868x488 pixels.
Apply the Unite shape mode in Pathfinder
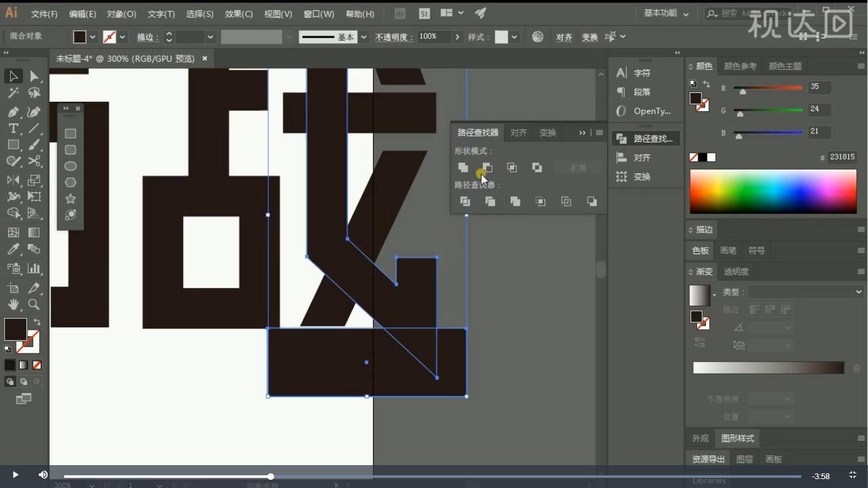(463, 167)
